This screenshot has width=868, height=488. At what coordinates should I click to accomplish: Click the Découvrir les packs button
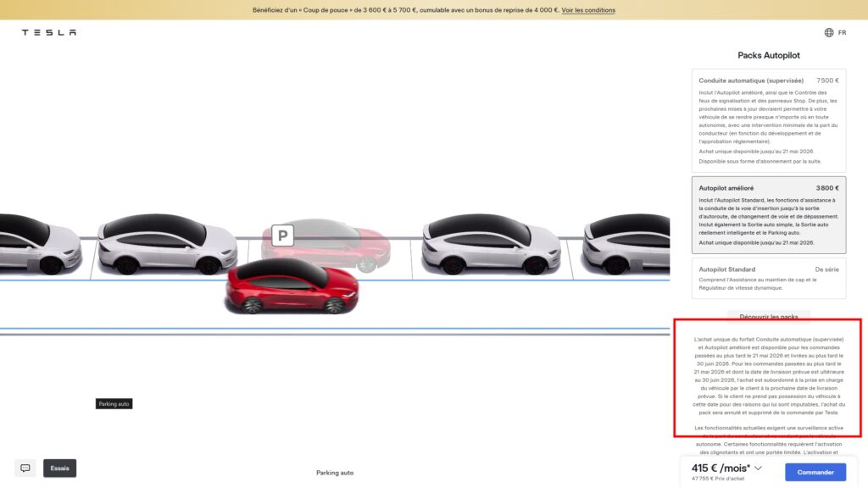click(768, 317)
